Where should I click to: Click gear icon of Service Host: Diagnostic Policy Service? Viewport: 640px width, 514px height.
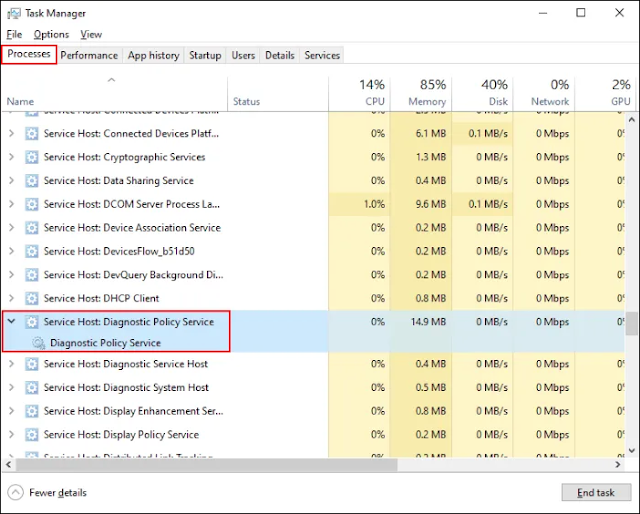coord(32,322)
